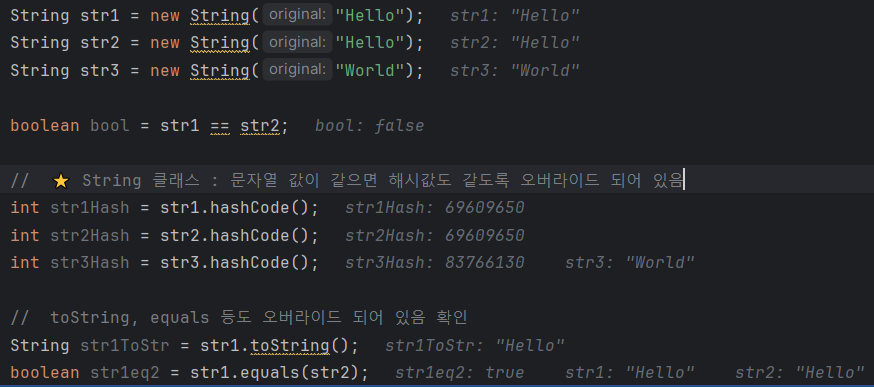This screenshot has width=874, height=387.
Task: Select the inline value str3: "World" on the third line
Action: coord(515,70)
